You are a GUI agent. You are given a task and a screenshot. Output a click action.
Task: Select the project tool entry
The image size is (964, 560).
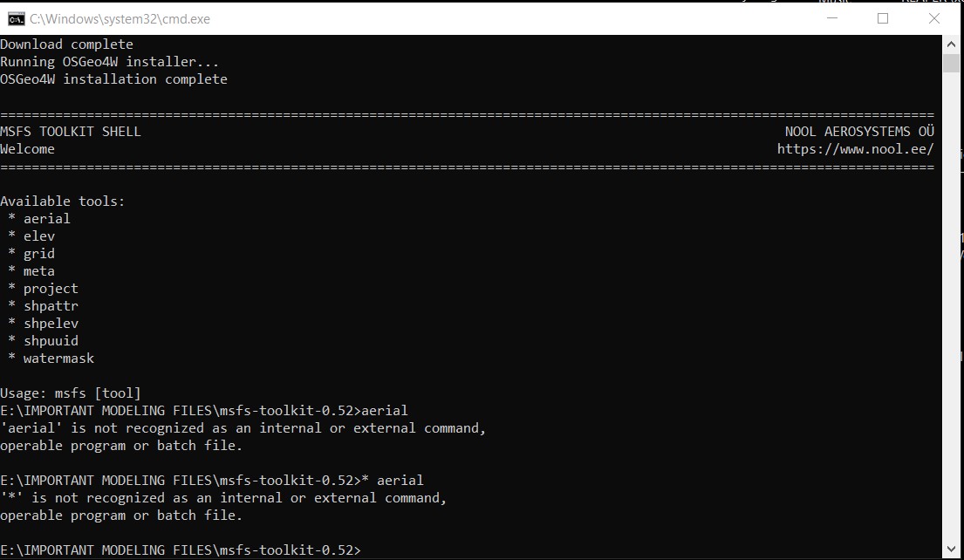tap(50, 288)
